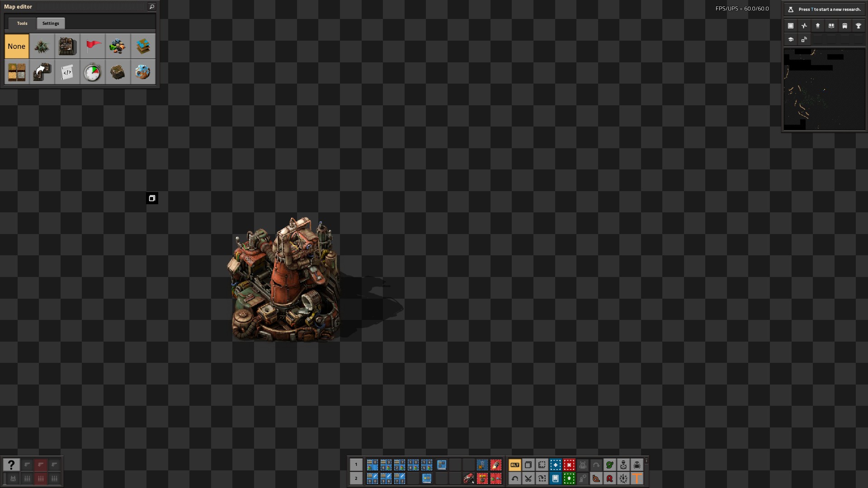Click the Map editor search magnifier
Viewport: 868px width, 488px height.
pyautogui.click(x=152, y=7)
